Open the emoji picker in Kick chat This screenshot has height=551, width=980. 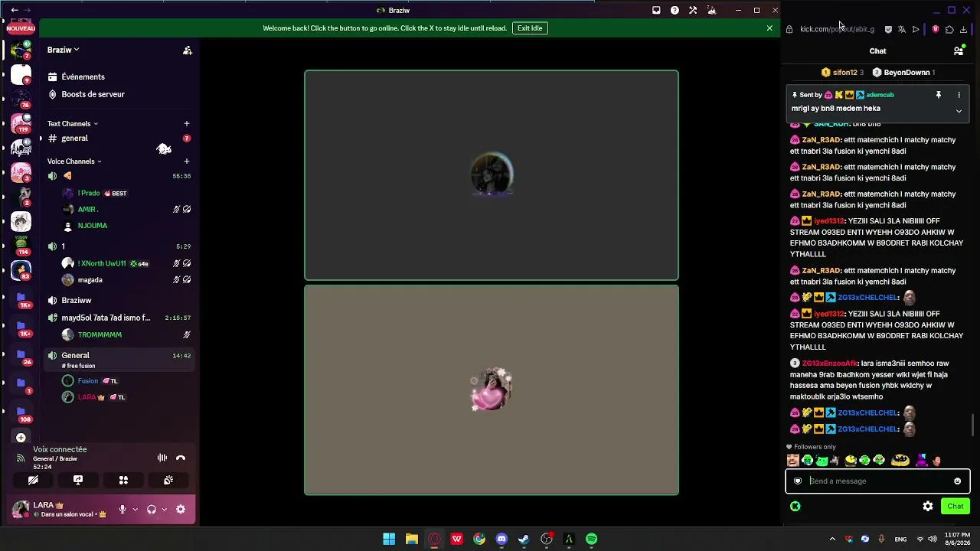click(x=957, y=481)
